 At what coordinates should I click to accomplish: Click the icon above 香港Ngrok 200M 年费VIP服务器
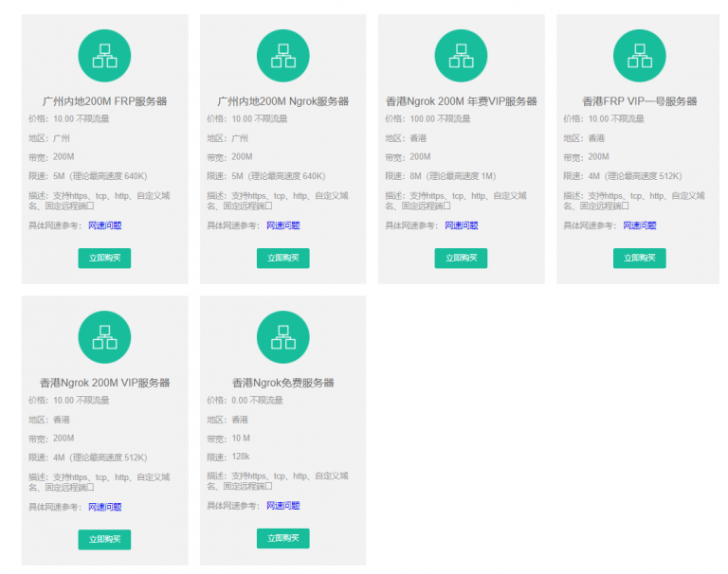pos(461,56)
